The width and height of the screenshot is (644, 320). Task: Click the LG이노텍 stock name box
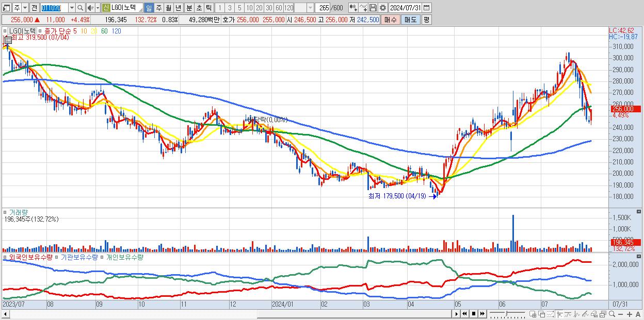point(126,8)
